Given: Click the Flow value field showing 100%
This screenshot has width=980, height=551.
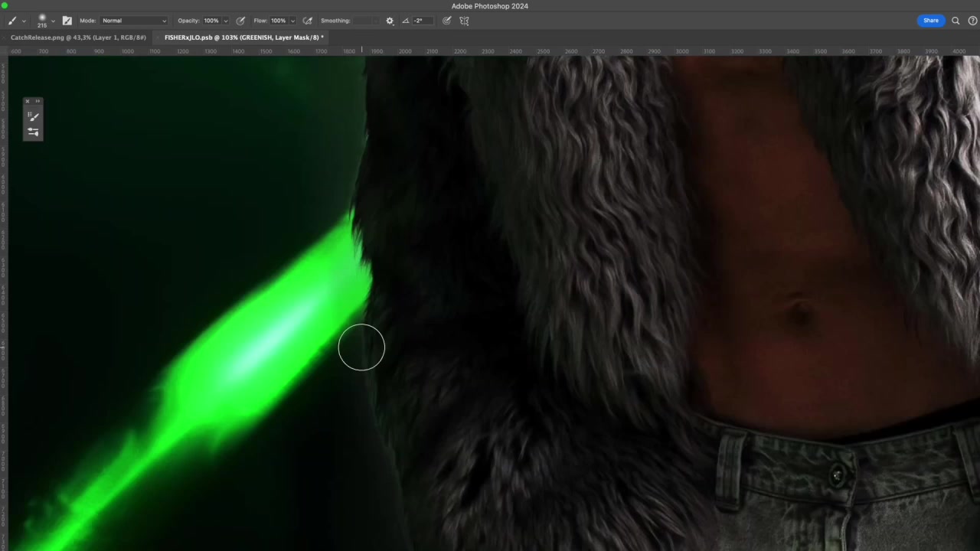Looking at the screenshot, I should point(278,21).
